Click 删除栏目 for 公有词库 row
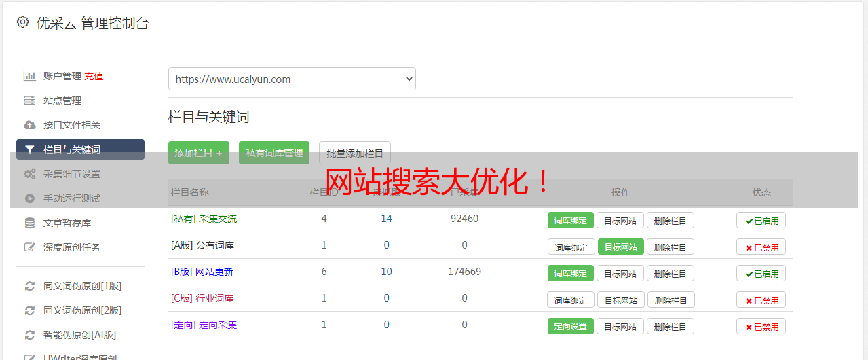868x360 pixels. pyautogui.click(x=671, y=247)
